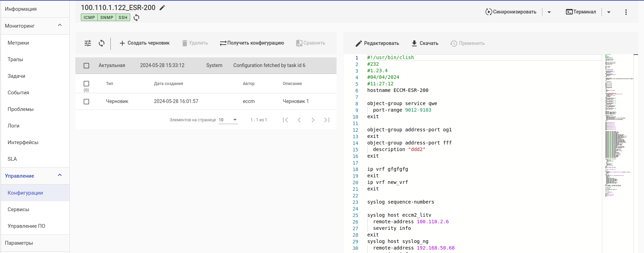Toggle the select-all checkbox in table header
Screen dimensions: 644x253
pos(86,84)
